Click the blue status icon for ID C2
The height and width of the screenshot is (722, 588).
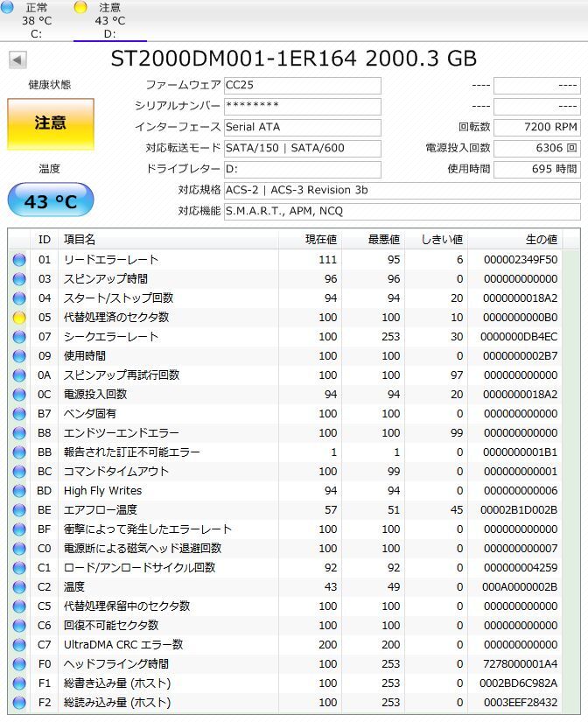click(19, 587)
